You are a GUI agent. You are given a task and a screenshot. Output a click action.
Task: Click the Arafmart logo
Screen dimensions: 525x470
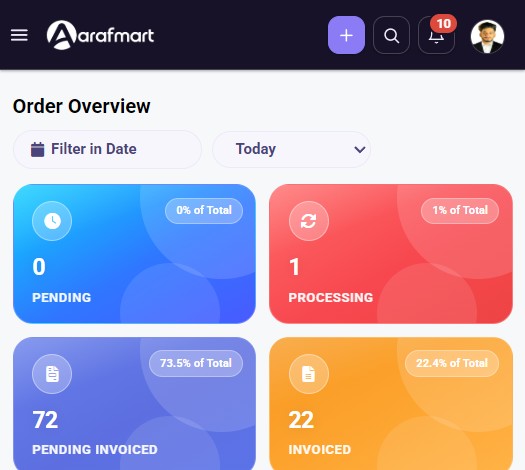tap(100, 35)
